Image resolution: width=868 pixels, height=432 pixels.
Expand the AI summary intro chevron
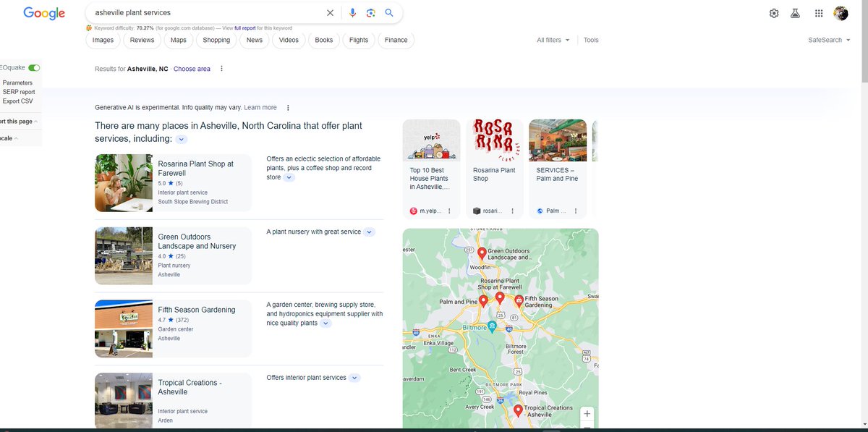182,139
